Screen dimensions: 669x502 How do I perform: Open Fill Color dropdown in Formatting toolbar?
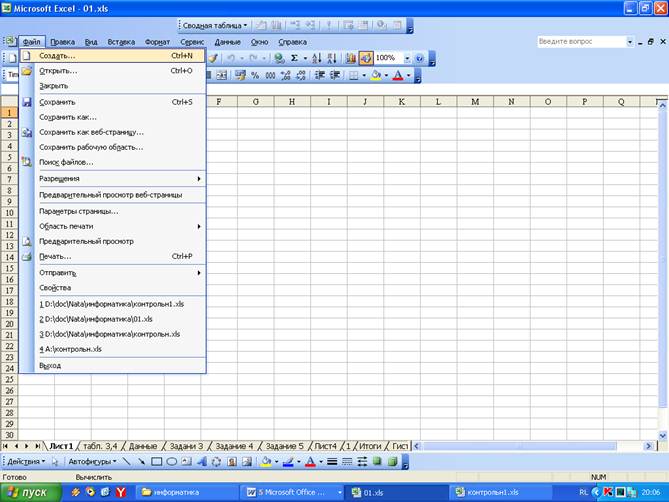pyautogui.click(x=386, y=76)
